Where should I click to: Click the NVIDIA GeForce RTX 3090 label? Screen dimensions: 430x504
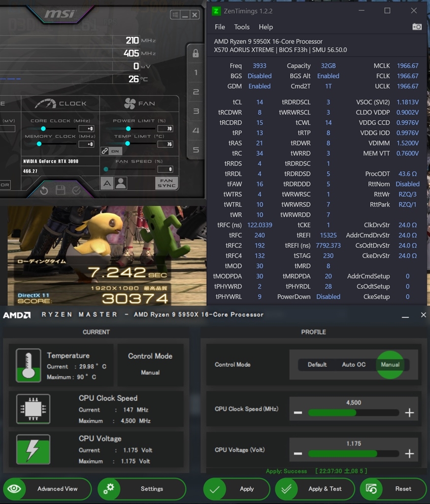51,161
